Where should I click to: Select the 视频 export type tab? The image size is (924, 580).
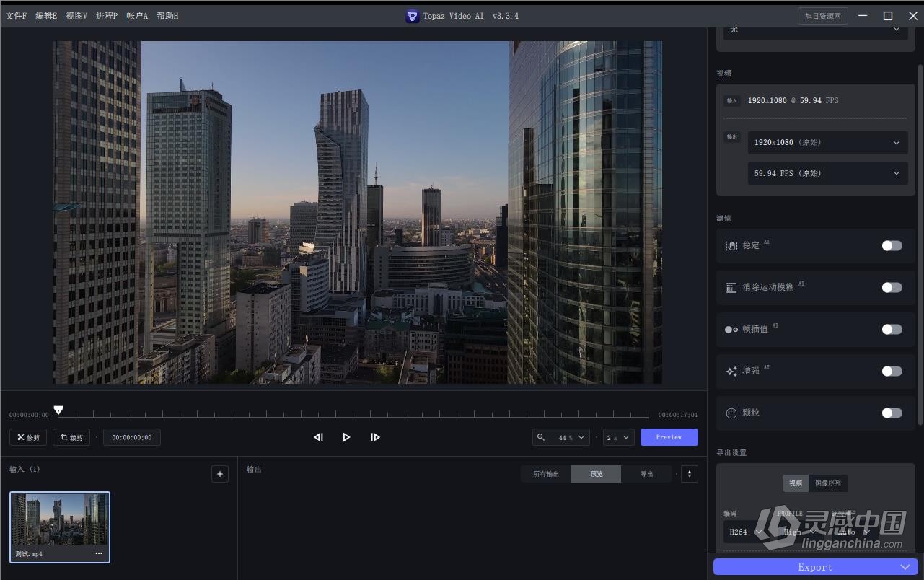click(x=796, y=483)
